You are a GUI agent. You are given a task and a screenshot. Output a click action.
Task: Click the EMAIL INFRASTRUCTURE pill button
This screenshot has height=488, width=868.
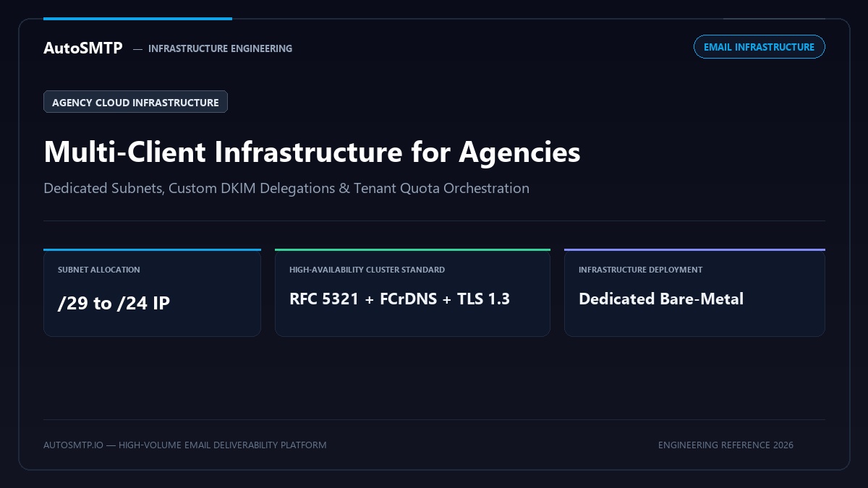[759, 47]
